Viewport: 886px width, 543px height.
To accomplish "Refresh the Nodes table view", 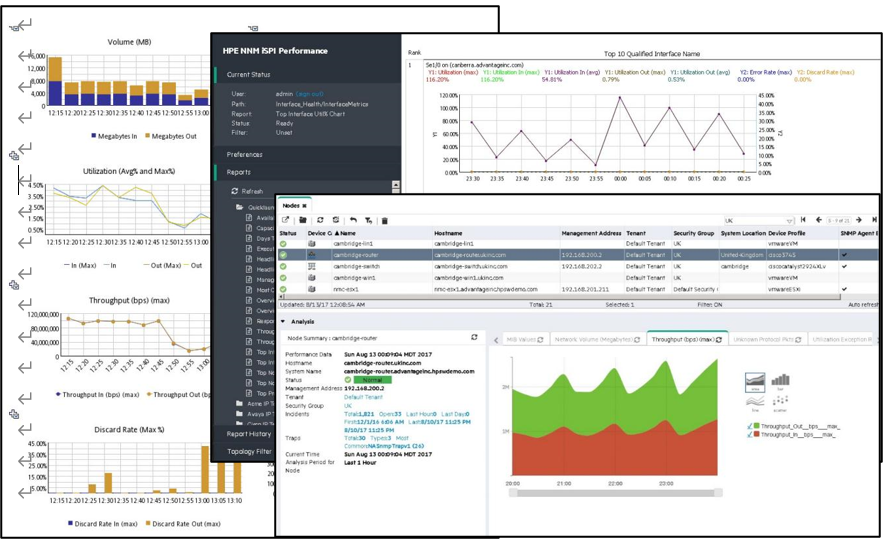I will click(x=320, y=220).
